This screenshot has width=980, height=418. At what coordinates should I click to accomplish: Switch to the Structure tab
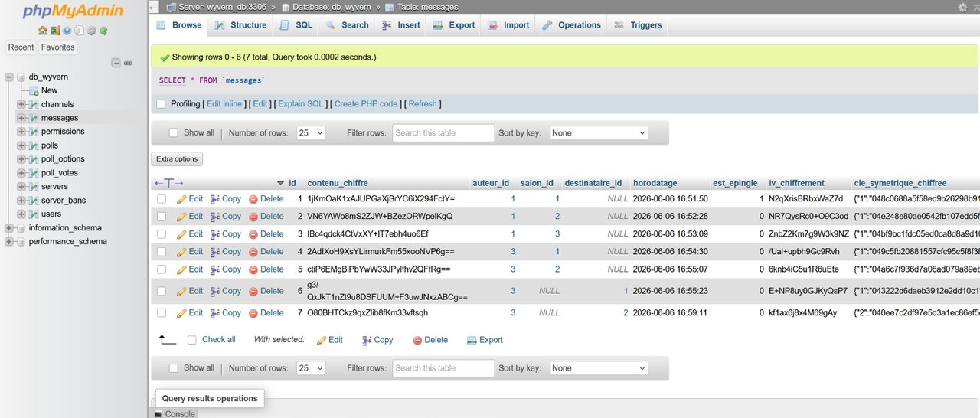coord(240,25)
